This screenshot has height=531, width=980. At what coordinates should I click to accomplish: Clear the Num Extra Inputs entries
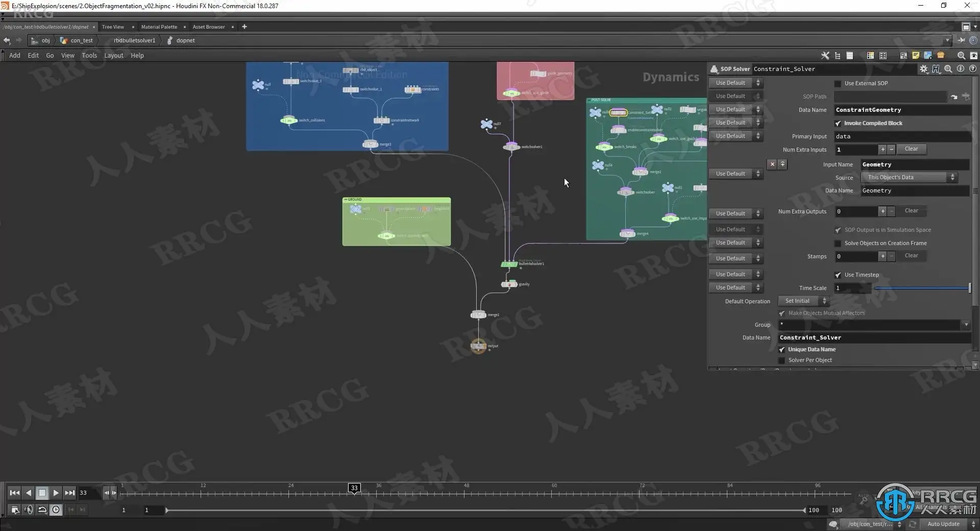[911, 149]
